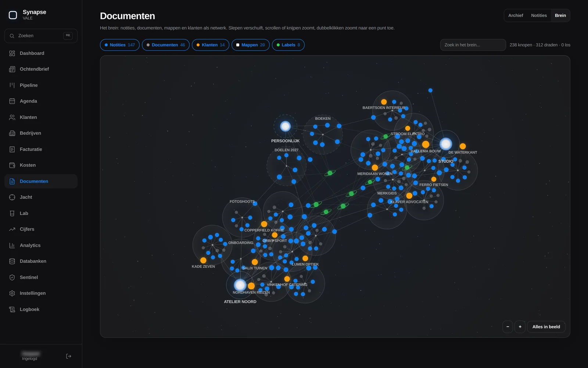This screenshot has width=588, height=368.
Task: Click the DE WATERKANT orange node
Action: tap(463, 146)
